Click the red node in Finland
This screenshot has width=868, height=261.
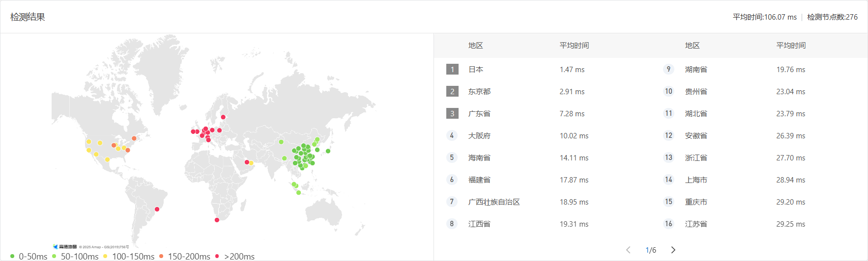click(x=223, y=117)
